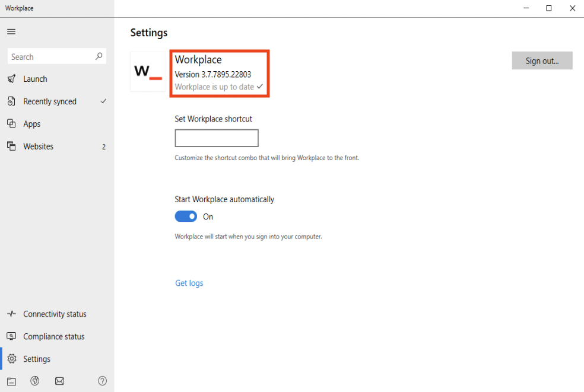Open the Settings navigation entry

click(x=38, y=359)
